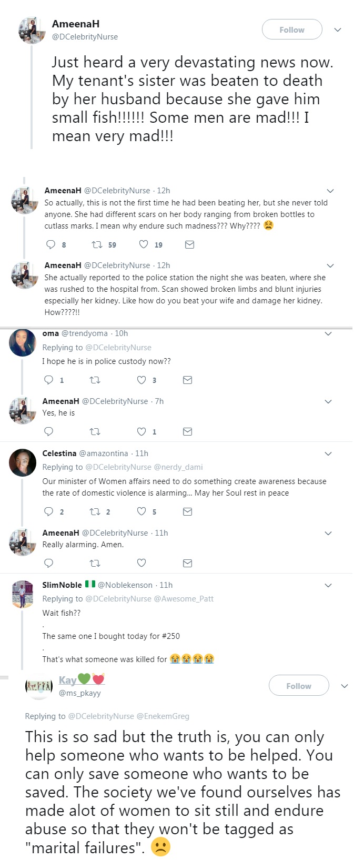Viewport: 364px width, 868px height.
Task: Like the tweet with 19 likes
Action: coord(144,244)
